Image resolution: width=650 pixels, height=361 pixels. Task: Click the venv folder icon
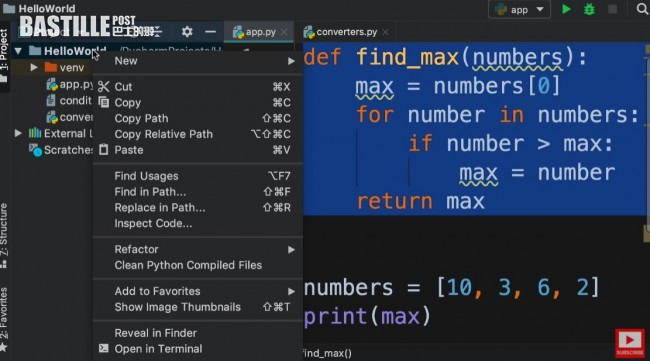51,67
